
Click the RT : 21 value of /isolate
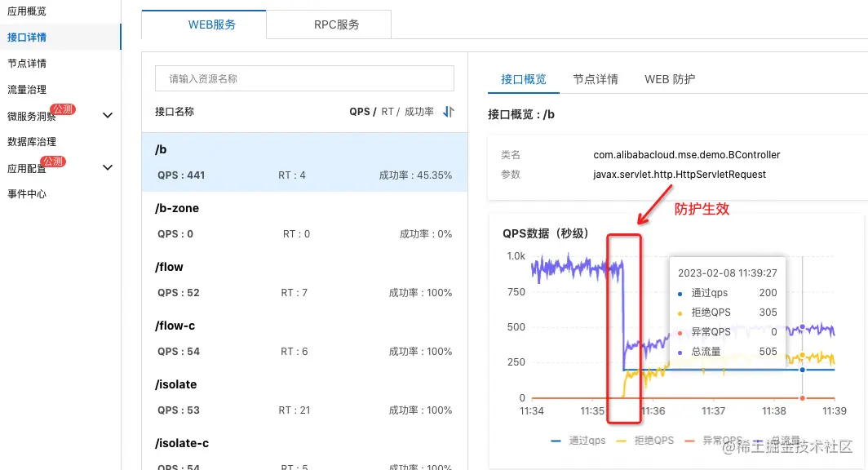tap(294, 410)
